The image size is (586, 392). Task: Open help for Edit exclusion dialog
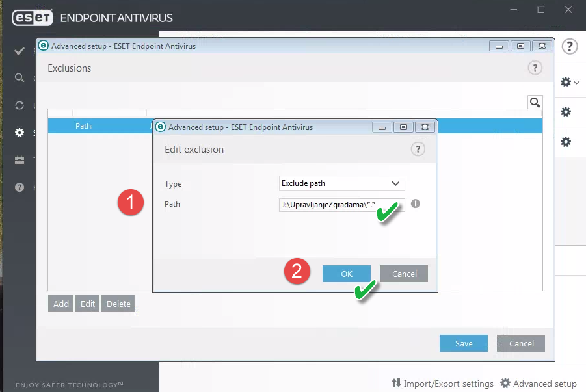(x=418, y=150)
